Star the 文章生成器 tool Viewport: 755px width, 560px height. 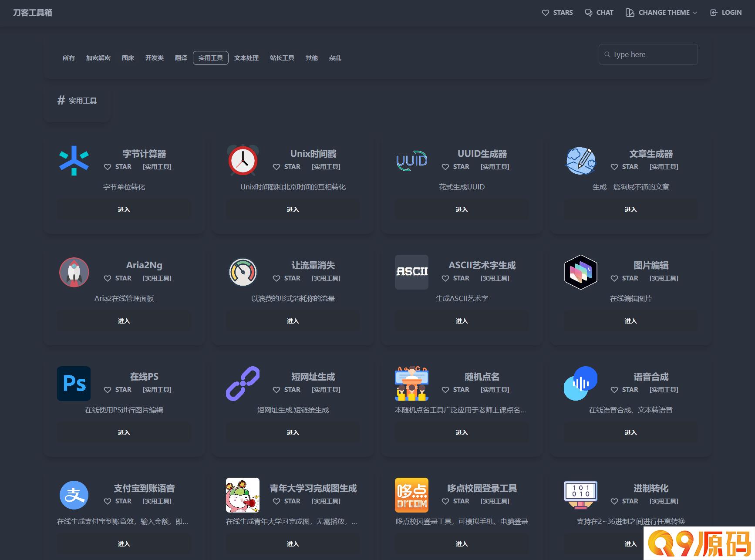[x=624, y=167]
